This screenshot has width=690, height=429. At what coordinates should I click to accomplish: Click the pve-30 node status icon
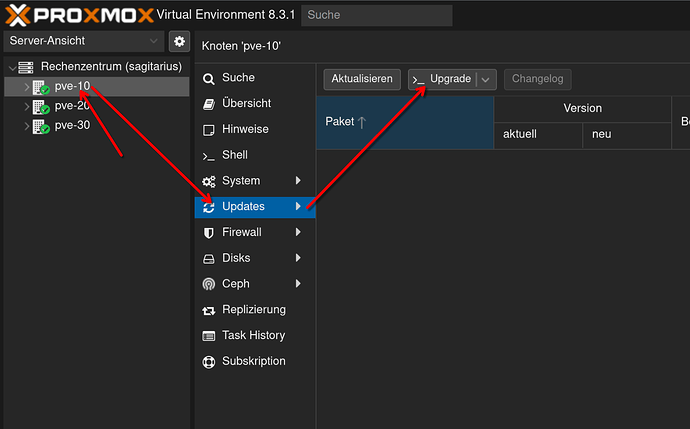[x=41, y=127]
